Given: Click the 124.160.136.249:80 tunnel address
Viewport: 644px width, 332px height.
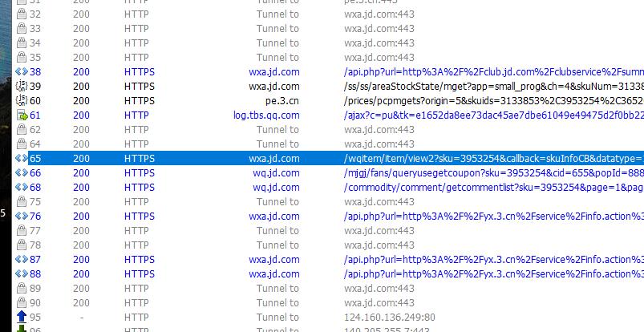Looking at the screenshot, I should tap(389, 318).
